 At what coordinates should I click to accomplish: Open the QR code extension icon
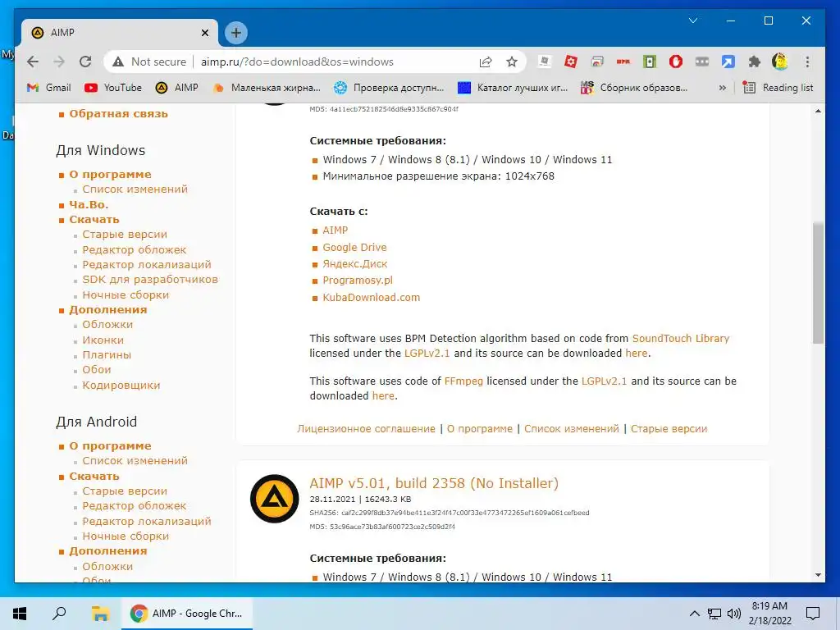pyautogui.click(x=545, y=62)
